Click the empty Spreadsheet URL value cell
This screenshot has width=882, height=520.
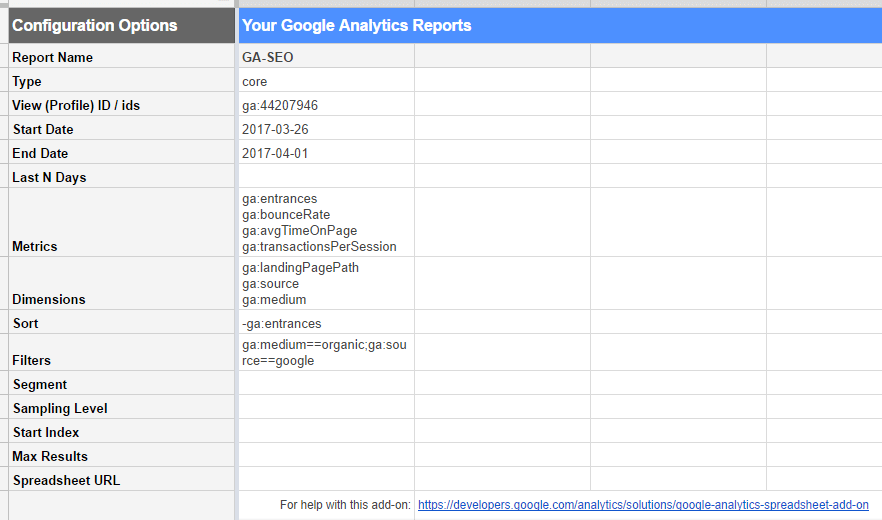[x=326, y=480]
